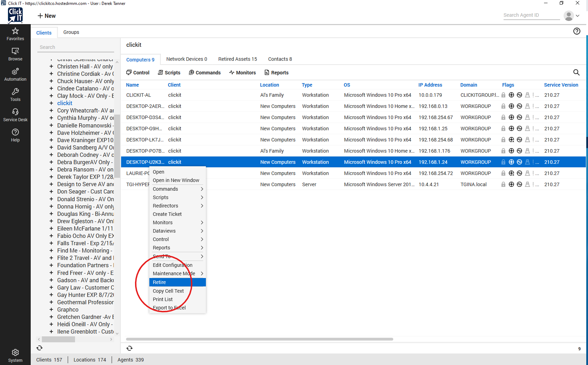
Task: Click the New button
Action: [47, 16]
